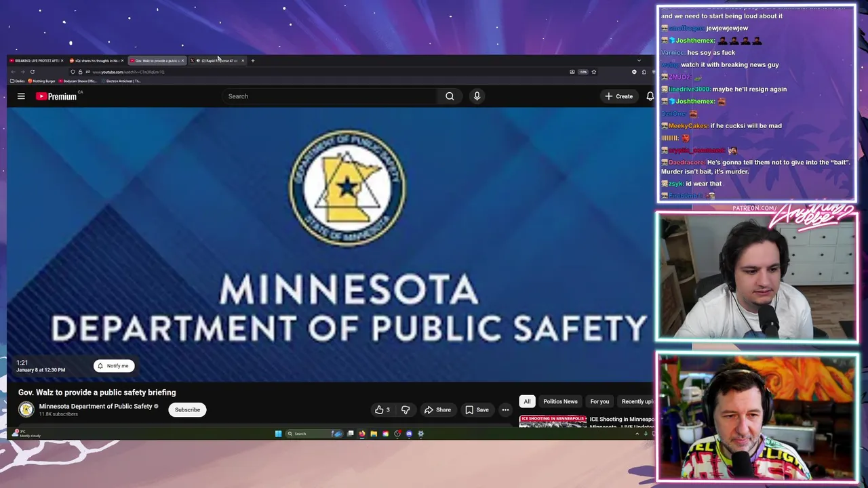
Task: Open the weather widget Mostly cloudy
Action: (x=26, y=434)
